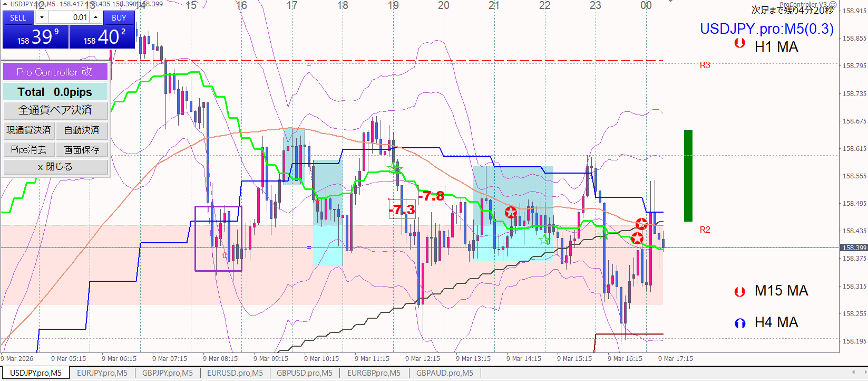The height and width of the screenshot is (381, 868).
Task: Click the green star marker near 14:15
Action: (544, 240)
